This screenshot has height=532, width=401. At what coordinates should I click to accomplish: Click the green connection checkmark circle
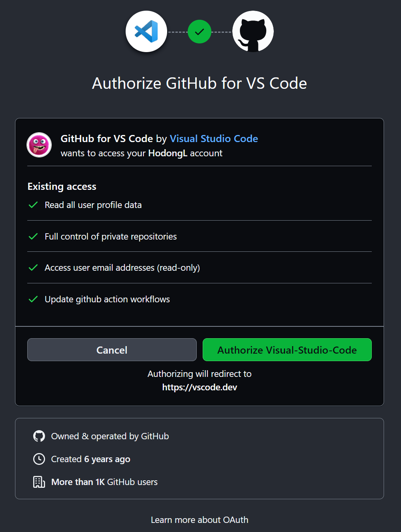pyautogui.click(x=200, y=32)
